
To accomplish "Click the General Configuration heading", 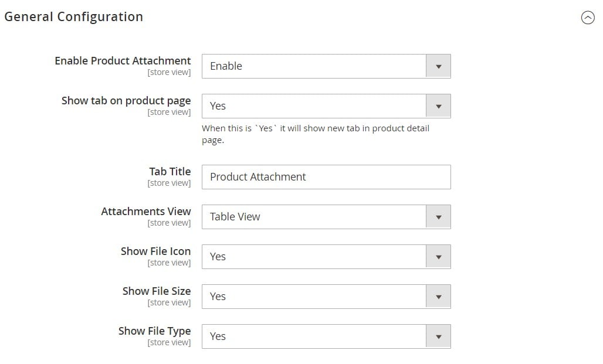I will point(73,17).
